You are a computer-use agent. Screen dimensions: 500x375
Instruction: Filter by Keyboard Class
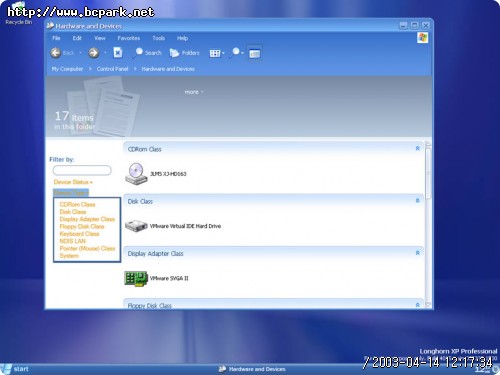click(x=79, y=234)
